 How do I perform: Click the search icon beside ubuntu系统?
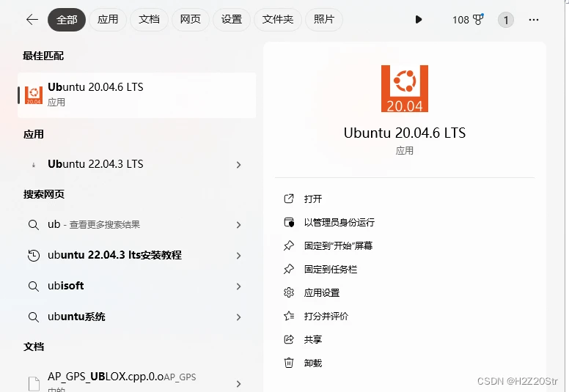click(x=34, y=317)
